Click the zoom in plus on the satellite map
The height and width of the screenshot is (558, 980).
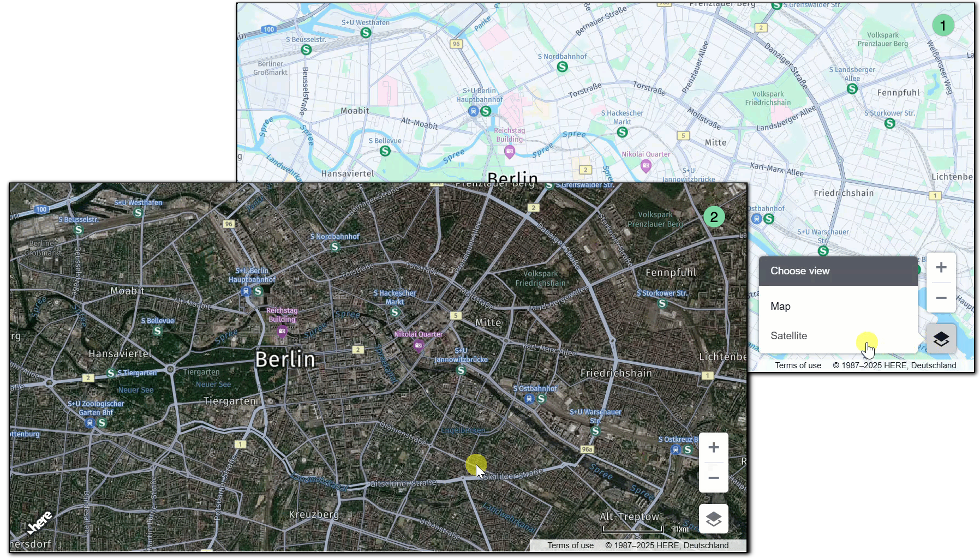714,447
